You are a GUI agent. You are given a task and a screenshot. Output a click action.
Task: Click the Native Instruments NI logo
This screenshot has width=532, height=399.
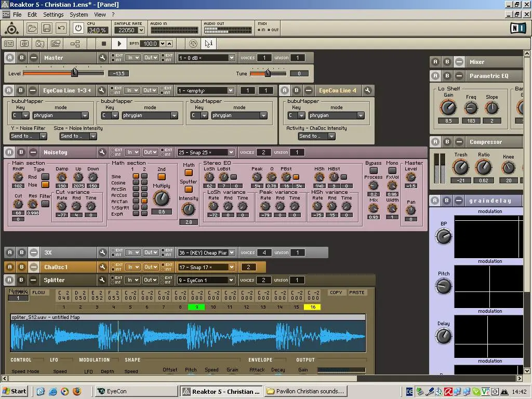(x=518, y=28)
